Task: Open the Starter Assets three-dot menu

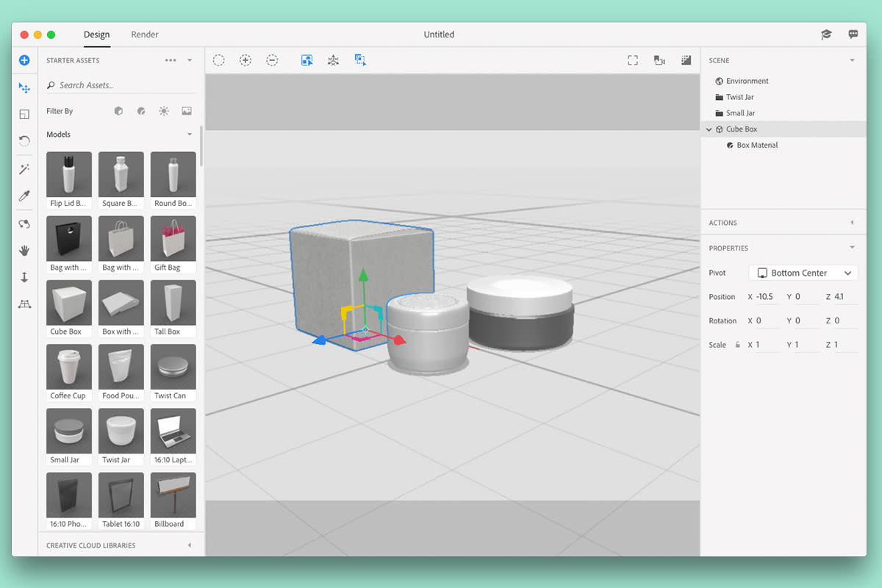Action: tap(171, 60)
